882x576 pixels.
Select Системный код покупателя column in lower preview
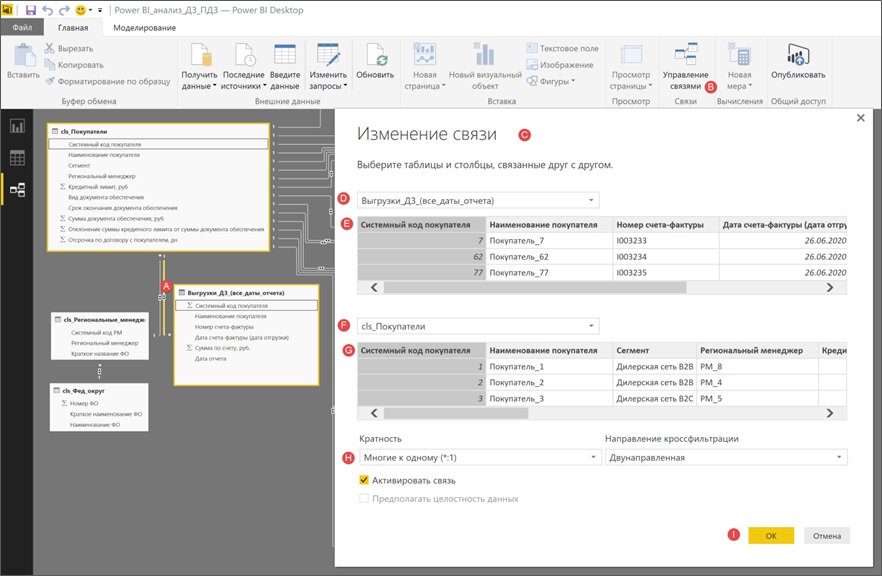click(421, 350)
